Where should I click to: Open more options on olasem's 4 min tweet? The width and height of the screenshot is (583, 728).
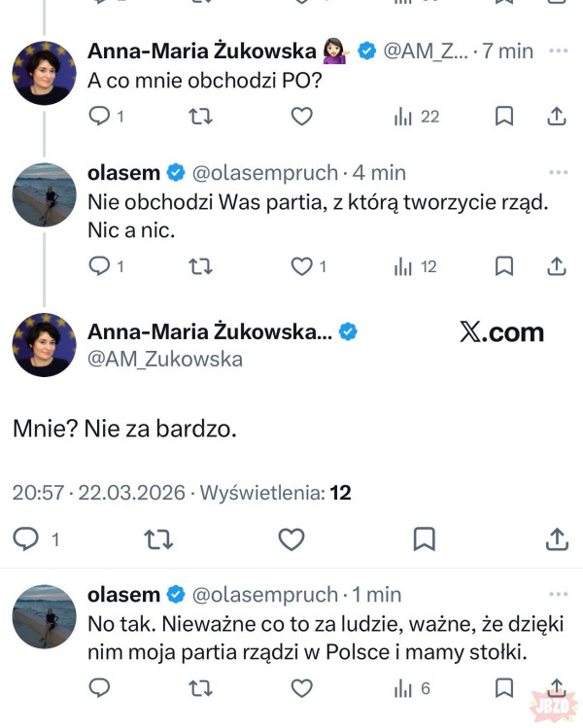tap(558, 173)
